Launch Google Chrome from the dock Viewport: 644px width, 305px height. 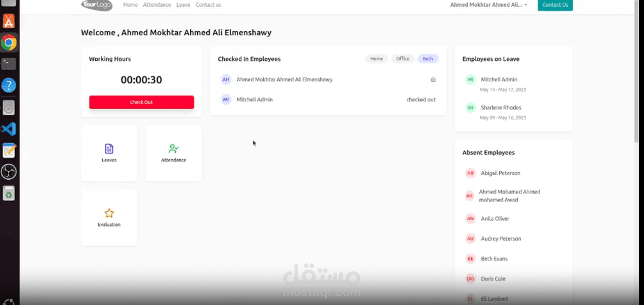coord(9,42)
